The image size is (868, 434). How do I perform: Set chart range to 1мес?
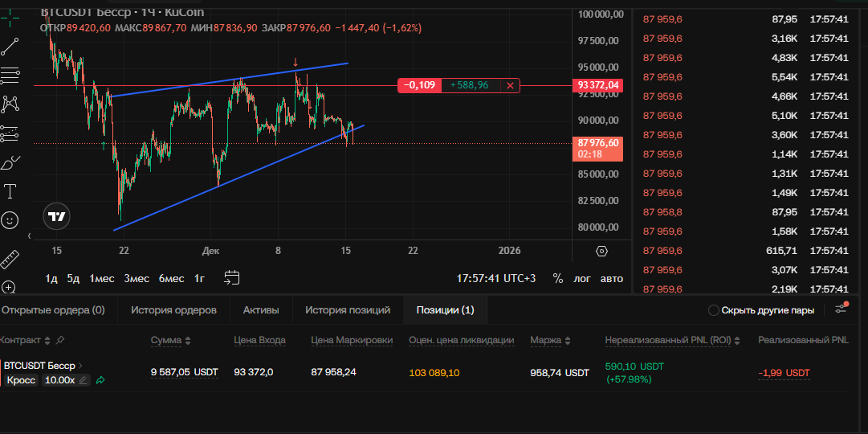102,278
